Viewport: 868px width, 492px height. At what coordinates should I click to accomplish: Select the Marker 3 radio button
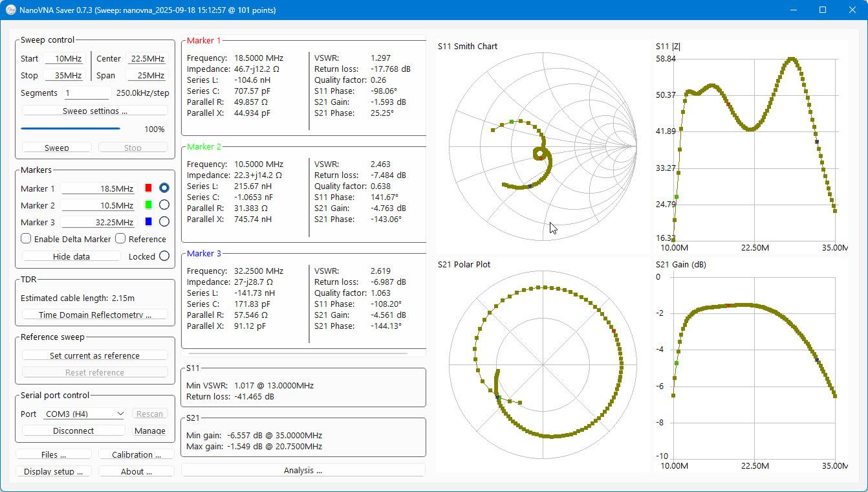point(164,222)
